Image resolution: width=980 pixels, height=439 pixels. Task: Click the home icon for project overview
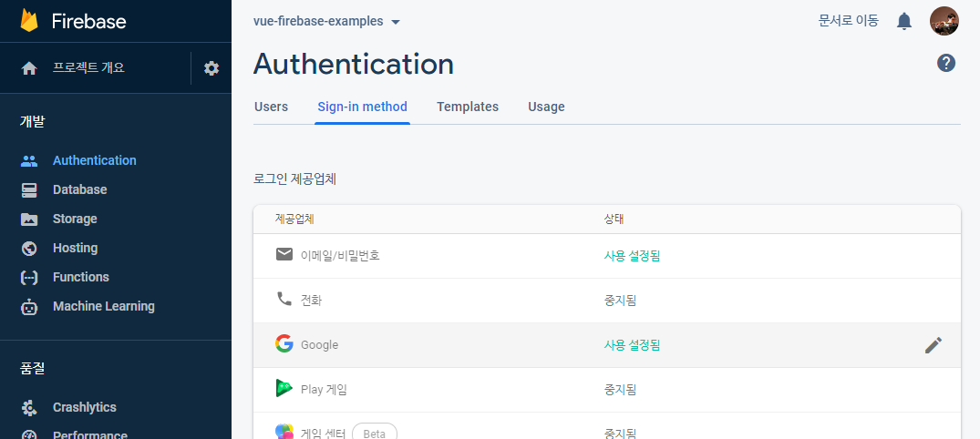click(x=29, y=68)
